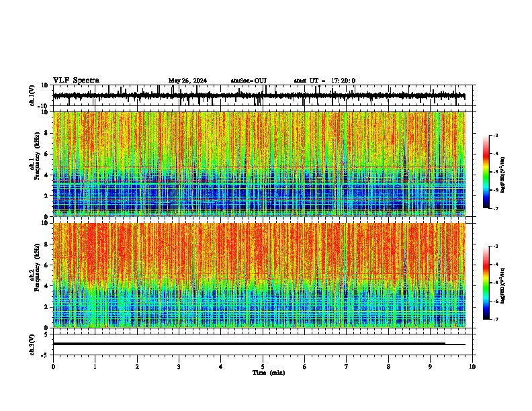Viewport: 532px width, 411px height.
Task: Click time axis tick label '4'
Action: coord(221,367)
